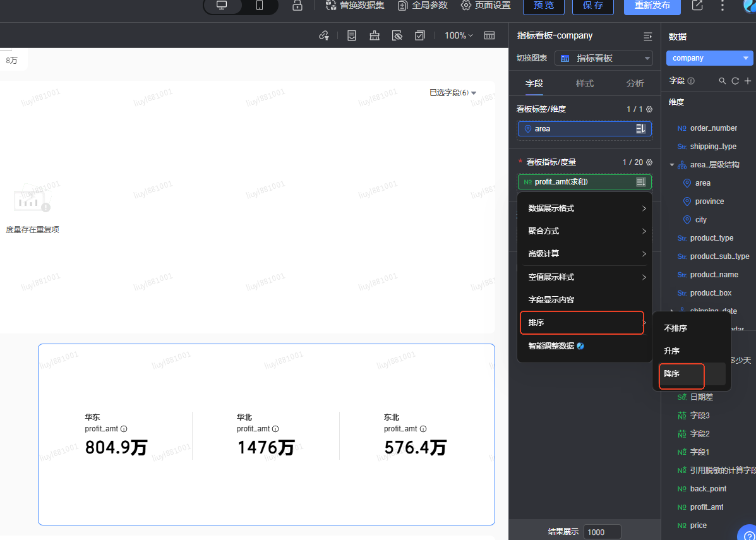Expand the 100% zoom level dropdown
The image size is (756, 540).
[x=459, y=36]
